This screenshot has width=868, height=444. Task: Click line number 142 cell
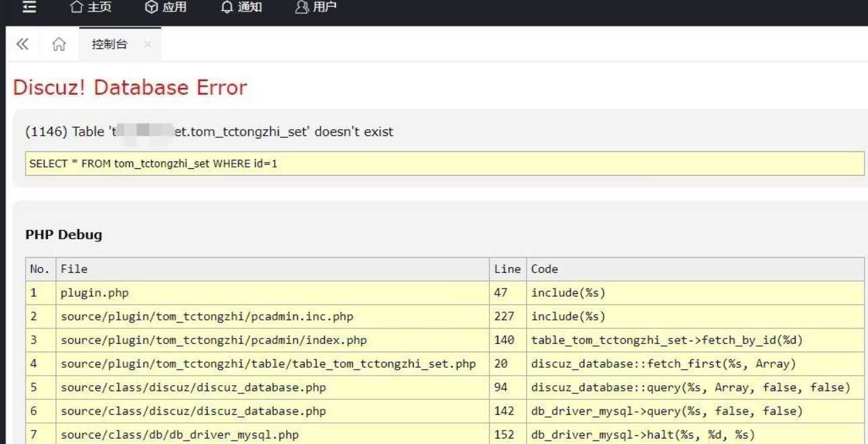coord(508,411)
